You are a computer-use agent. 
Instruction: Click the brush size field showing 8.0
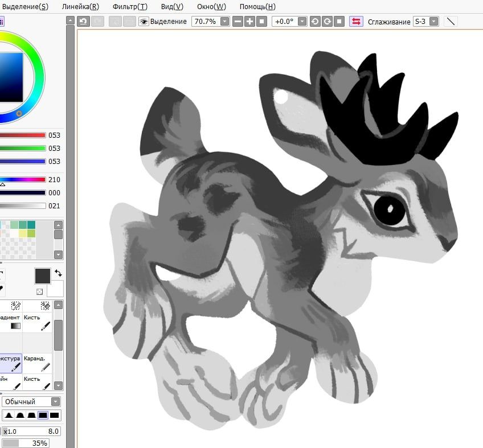pyautogui.click(x=31, y=431)
